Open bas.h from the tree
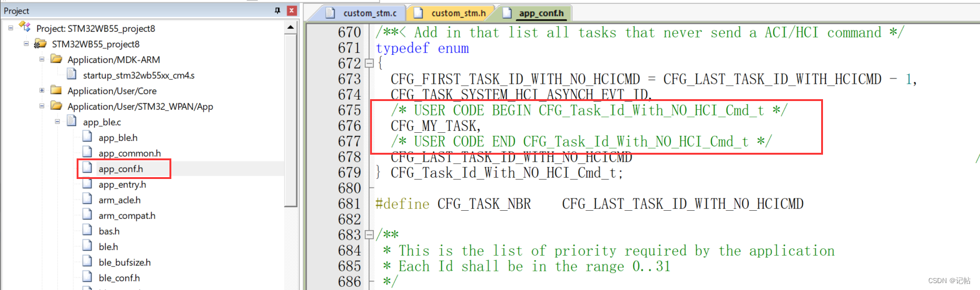 pyautogui.click(x=109, y=231)
